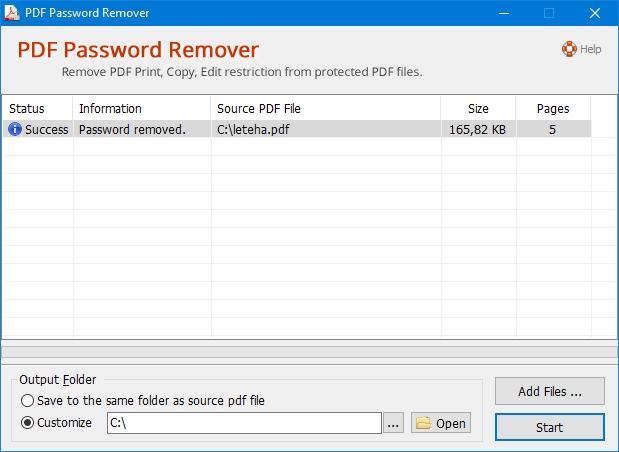Open the Help link
The width and height of the screenshot is (619, 452).
[x=590, y=48]
